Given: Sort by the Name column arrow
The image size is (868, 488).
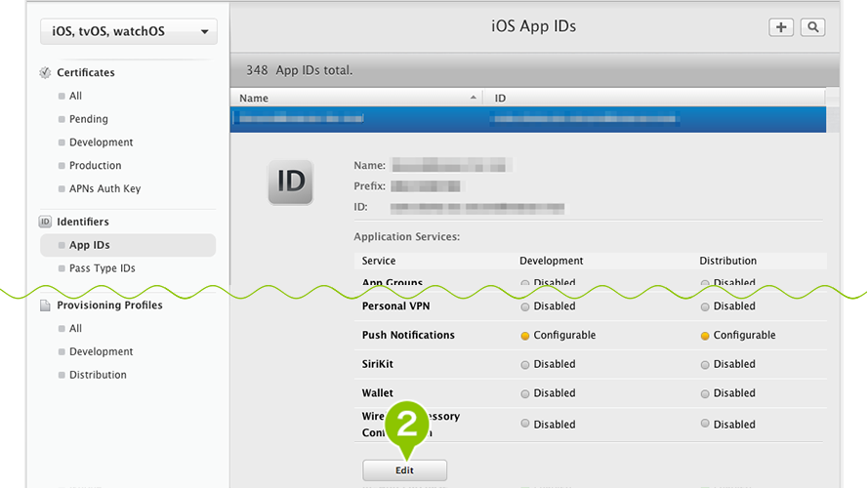Looking at the screenshot, I should pos(474,98).
